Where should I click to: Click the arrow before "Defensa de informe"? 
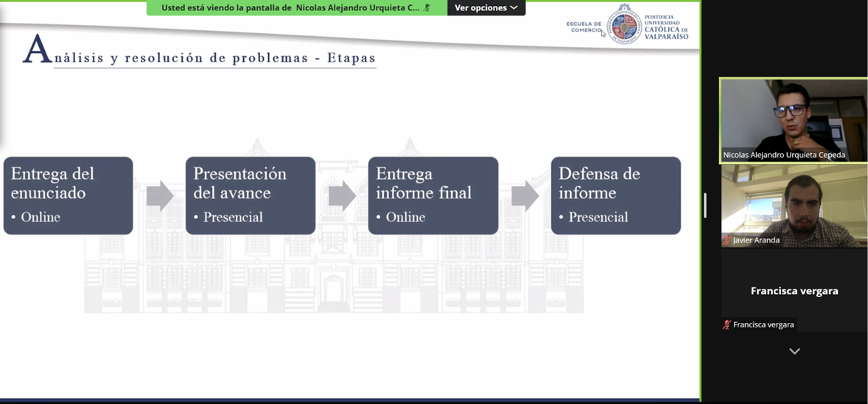click(x=525, y=196)
